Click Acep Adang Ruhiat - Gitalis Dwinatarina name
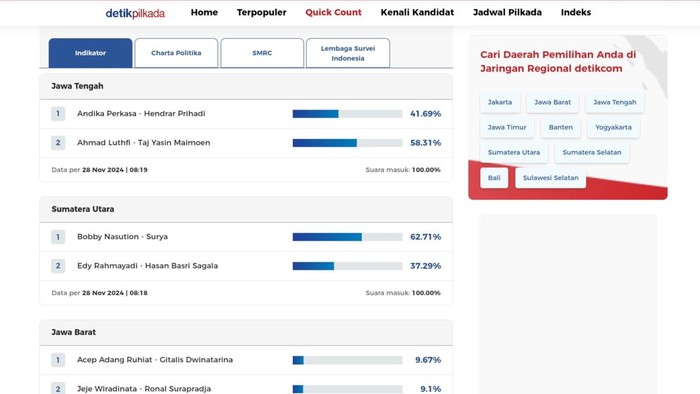Screen dimensions: 700x394 click(x=155, y=360)
